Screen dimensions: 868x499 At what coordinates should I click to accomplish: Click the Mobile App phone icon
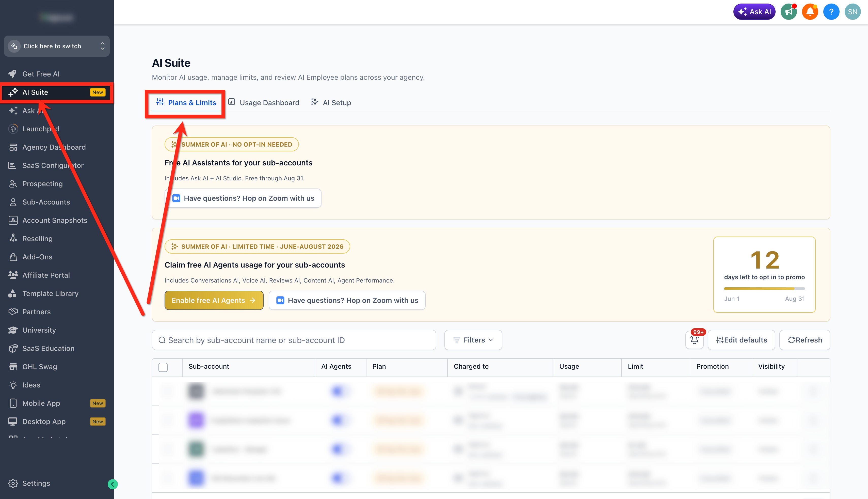13,403
